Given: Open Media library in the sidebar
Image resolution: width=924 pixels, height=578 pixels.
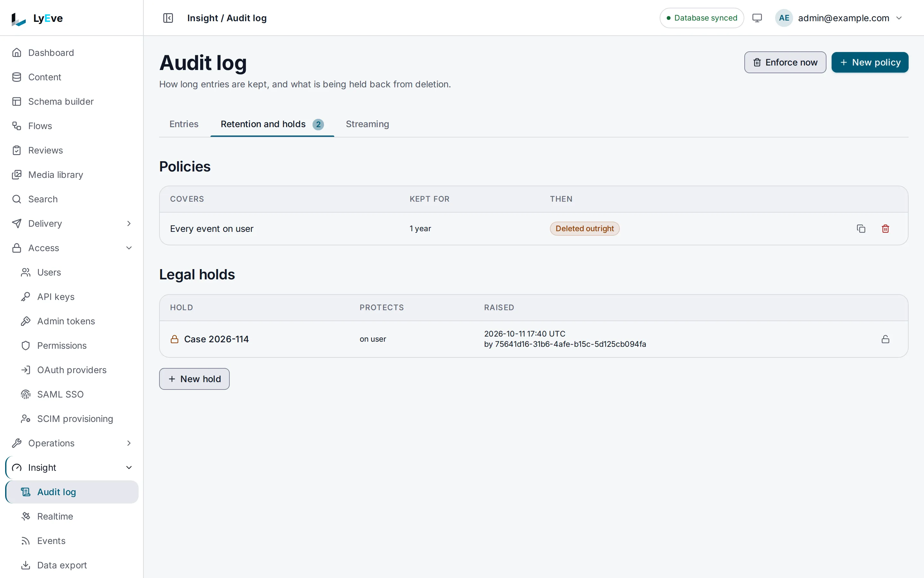Looking at the screenshot, I should (x=72, y=175).
